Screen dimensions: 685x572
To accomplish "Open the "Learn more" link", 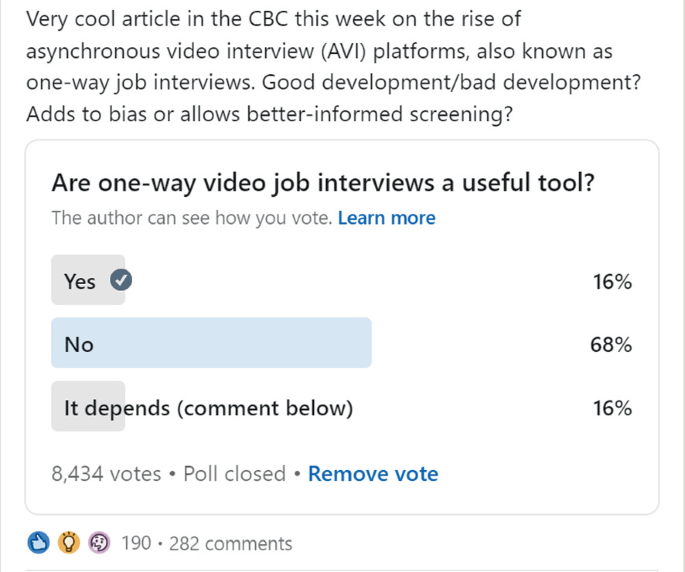I will click(x=386, y=218).
